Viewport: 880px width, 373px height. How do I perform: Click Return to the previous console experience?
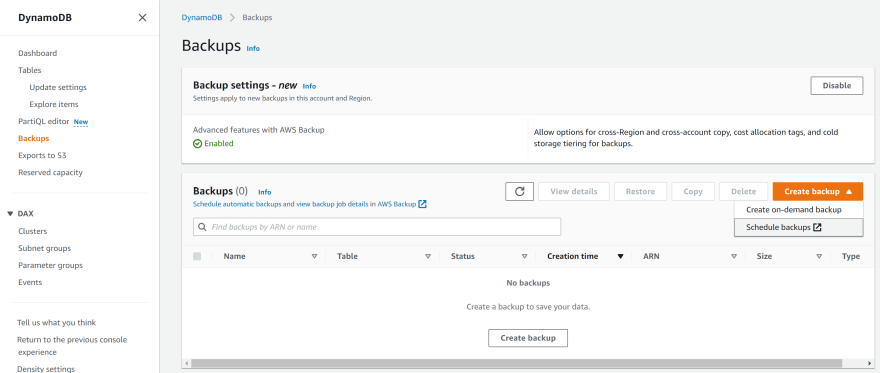(72, 346)
